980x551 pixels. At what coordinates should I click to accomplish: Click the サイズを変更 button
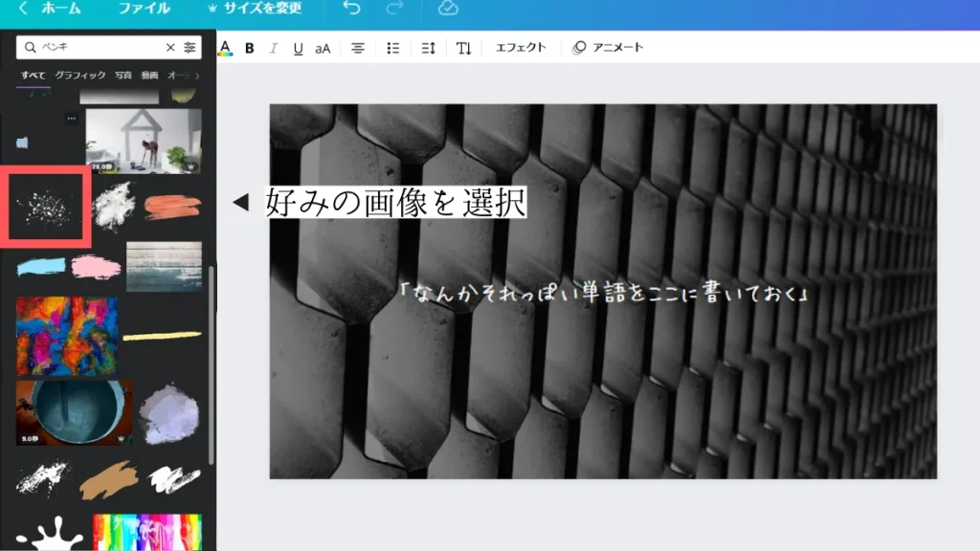click(x=255, y=8)
